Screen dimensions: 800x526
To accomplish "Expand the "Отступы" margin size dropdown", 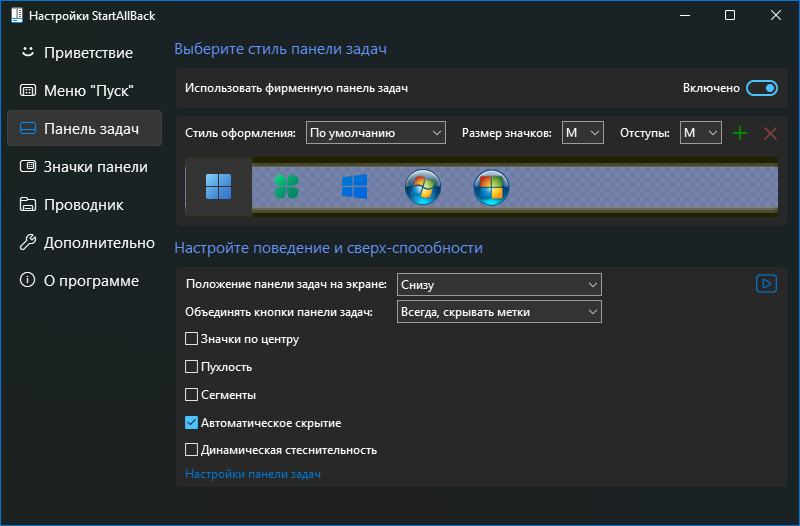I will tap(700, 133).
